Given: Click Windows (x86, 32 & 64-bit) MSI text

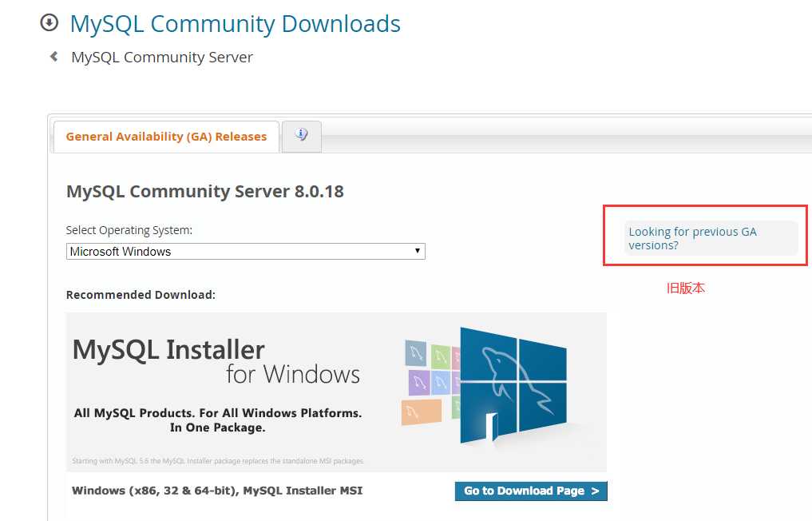Looking at the screenshot, I should pyautogui.click(x=217, y=491).
